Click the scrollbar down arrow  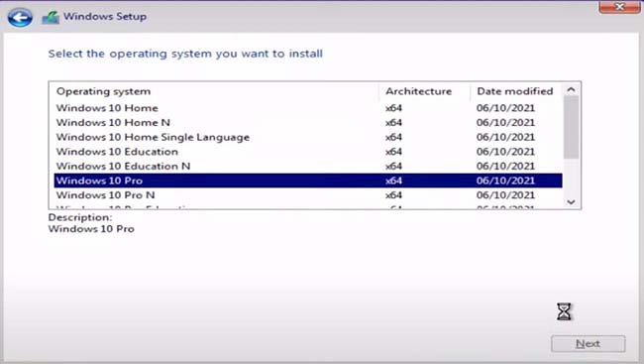click(x=571, y=202)
